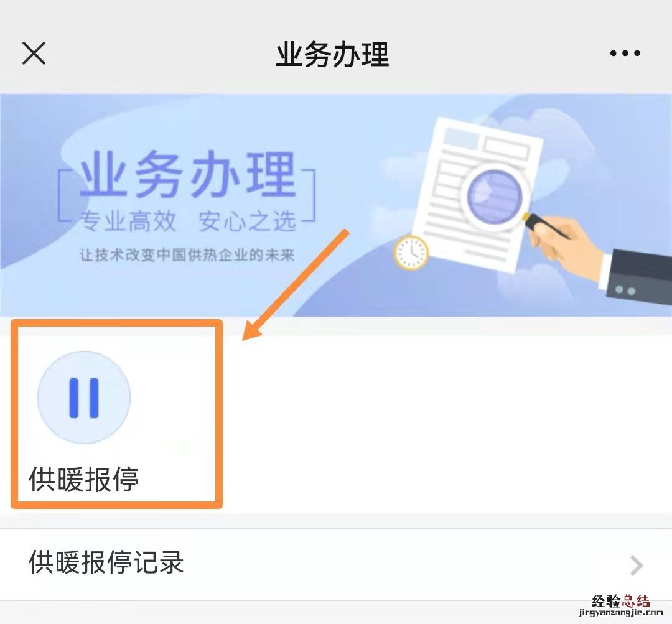The image size is (672, 624).
Task: Click the 经验总结 watermark logo
Action: (620, 601)
